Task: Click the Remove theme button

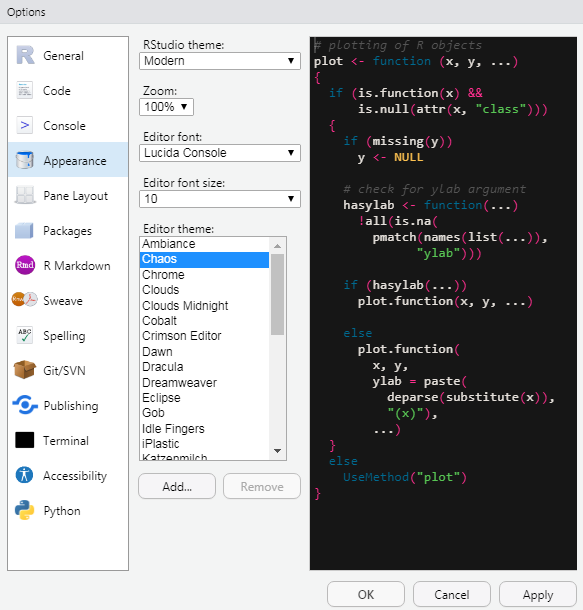Action: [262, 486]
